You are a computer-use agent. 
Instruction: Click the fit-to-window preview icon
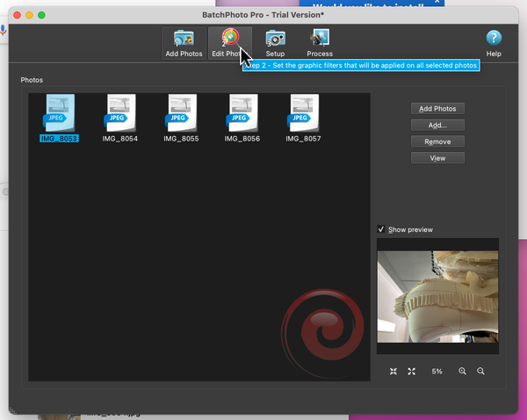pyautogui.click(x=393, y=372)
